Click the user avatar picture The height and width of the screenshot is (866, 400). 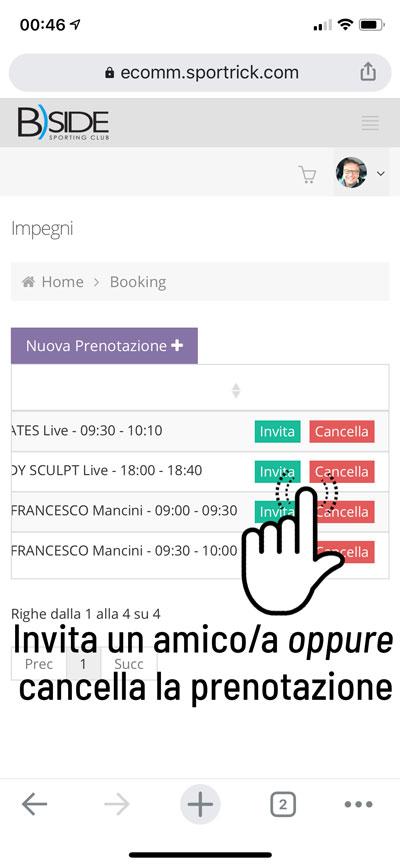coord(351,173)
